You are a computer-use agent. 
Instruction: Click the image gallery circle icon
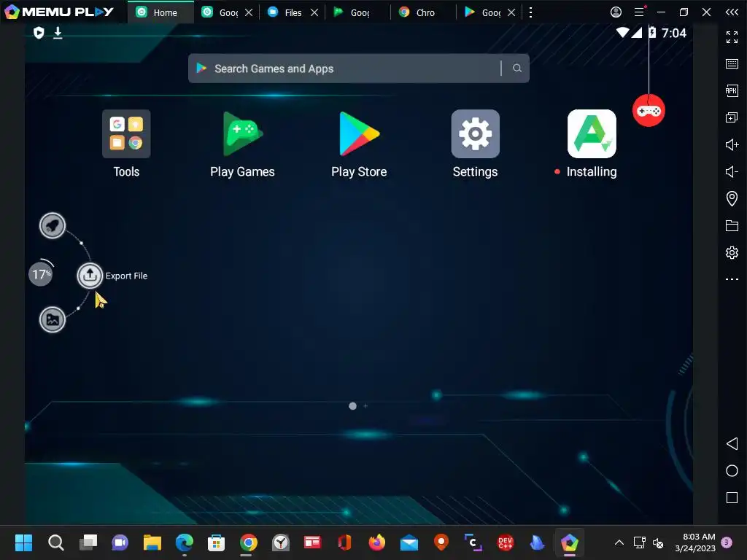point(53,319)
